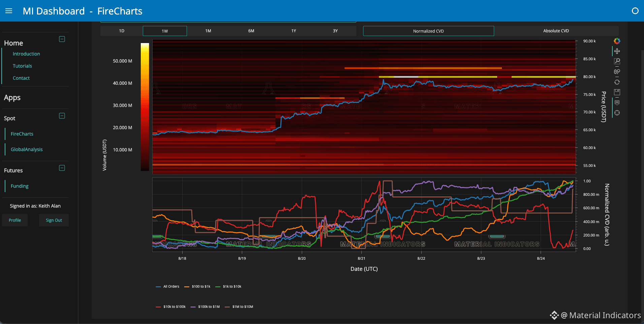The width and height of the screenshot is (644, 324).
Task: Open the hamburger menu
Action: pyautogui.click(x=9, y=11)
